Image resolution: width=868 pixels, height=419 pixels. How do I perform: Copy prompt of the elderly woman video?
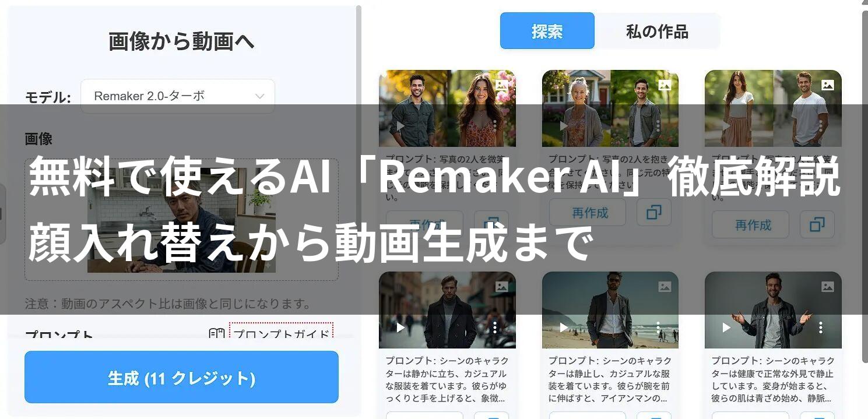click(654, 213)
